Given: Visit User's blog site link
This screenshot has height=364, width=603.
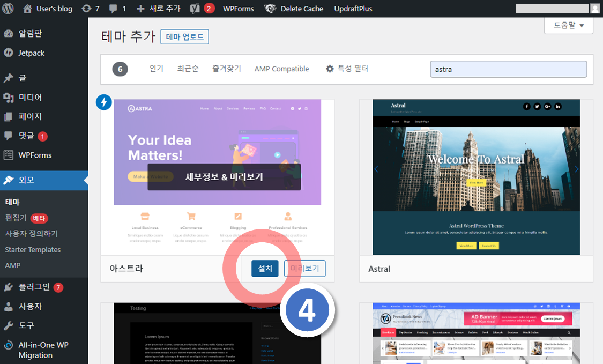Looking at the screenshot, I should [48, 9].
